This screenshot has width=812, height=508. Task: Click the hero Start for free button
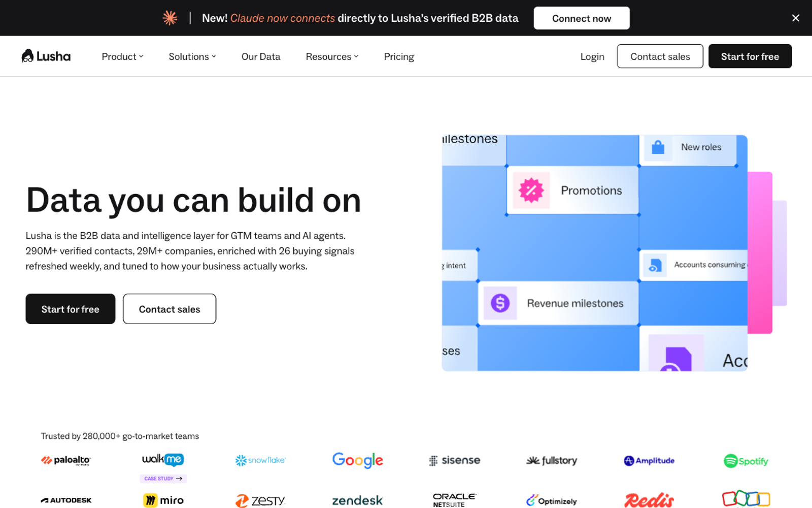(71, 309)
